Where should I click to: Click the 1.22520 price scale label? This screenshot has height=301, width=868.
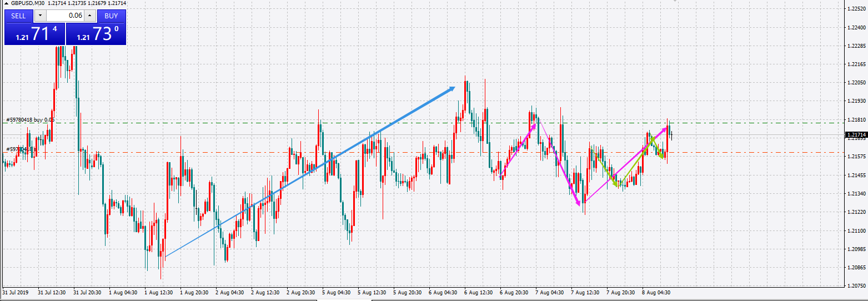pyautogui.click(x=857, y=9)
